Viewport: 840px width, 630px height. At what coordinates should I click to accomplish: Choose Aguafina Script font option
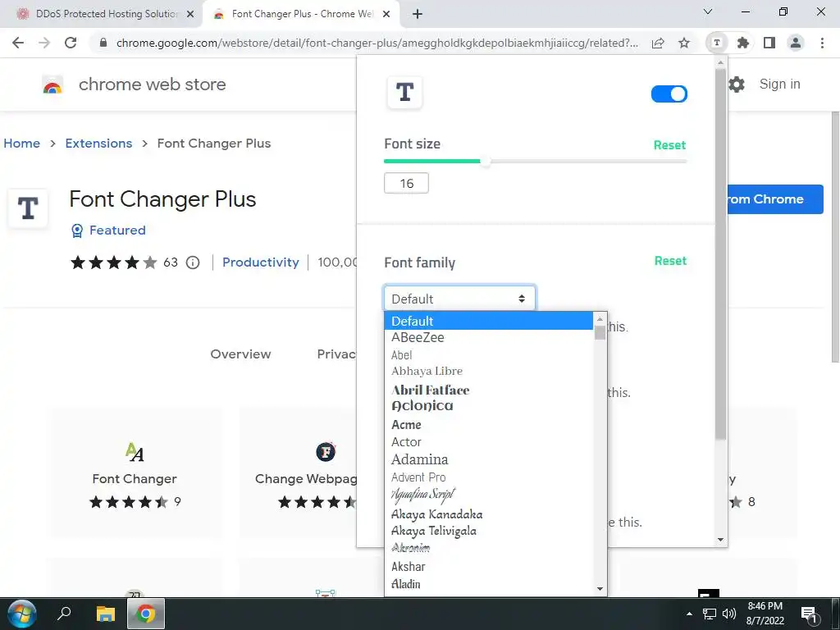pos(489,495)
